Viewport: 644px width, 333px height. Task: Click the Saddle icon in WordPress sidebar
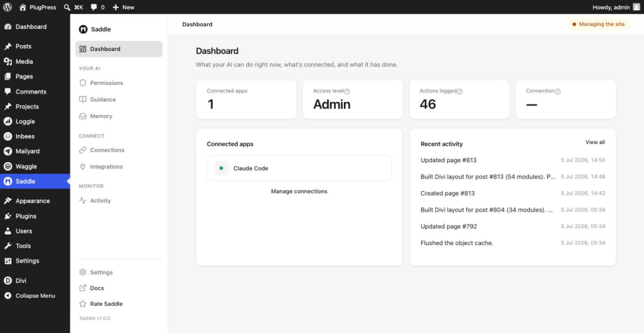8,181
